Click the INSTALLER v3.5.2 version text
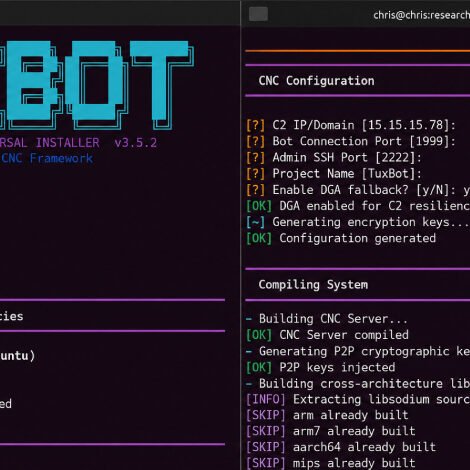 (96, 143)
